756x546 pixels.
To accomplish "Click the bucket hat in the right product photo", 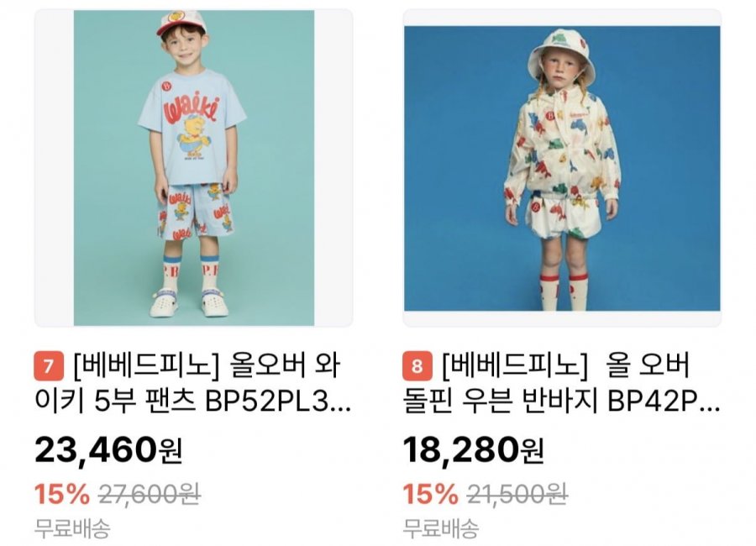I will click(562, 54).
